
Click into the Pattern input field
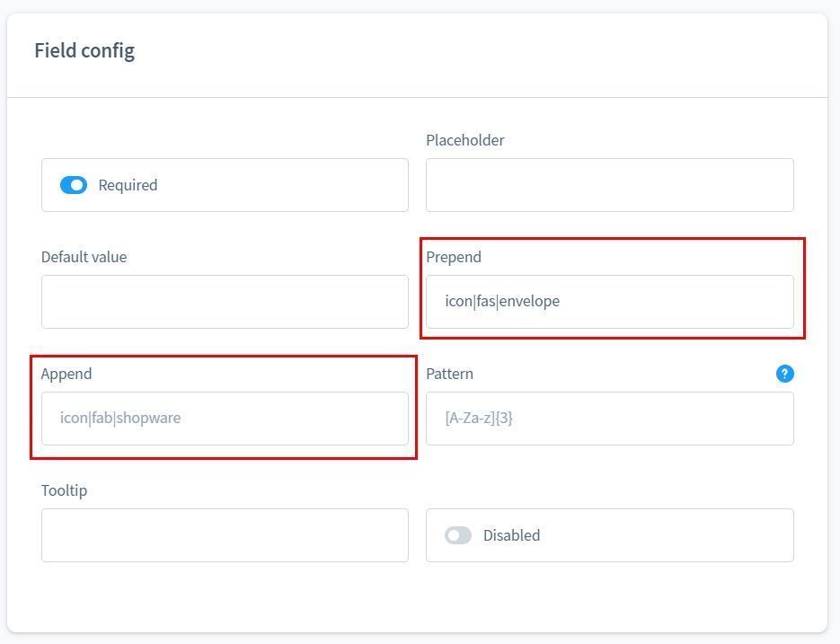tap(609, 419)
